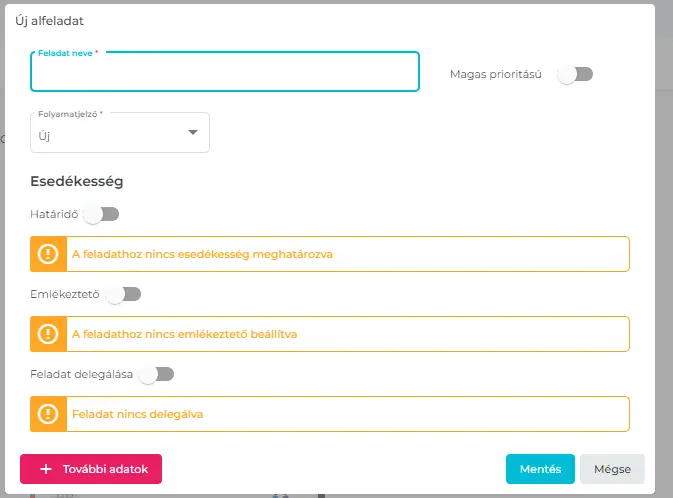Switch on the Emlékeztető toggle
Screen dimensions: 673x498
(x=123, y=294)
